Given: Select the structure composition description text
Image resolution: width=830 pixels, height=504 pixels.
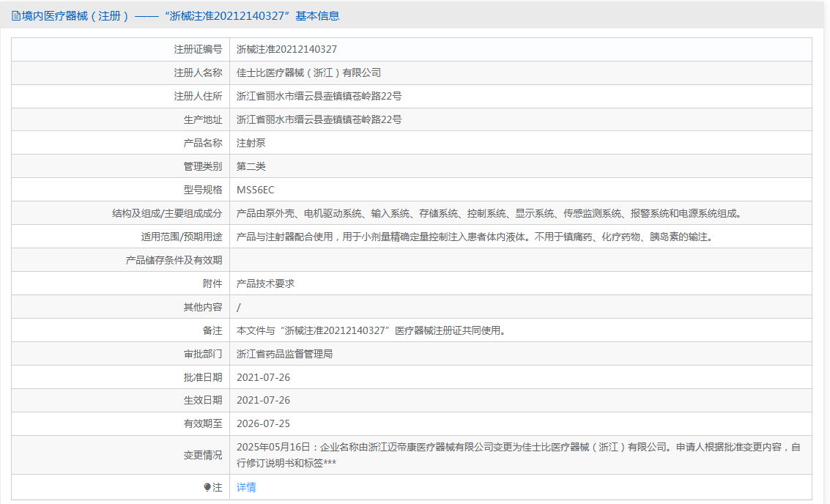Looking at the screenshot, I should (491, 213).
